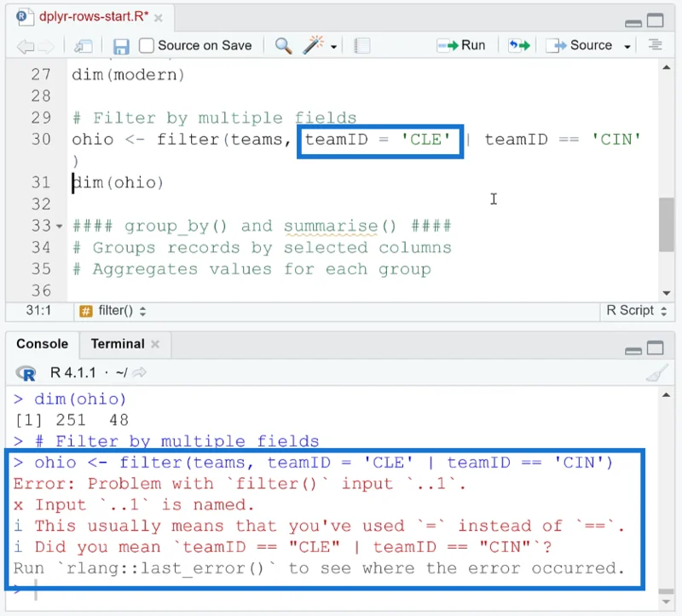
Task: Click the editor scroll down arrow
Action: point(666,293)
